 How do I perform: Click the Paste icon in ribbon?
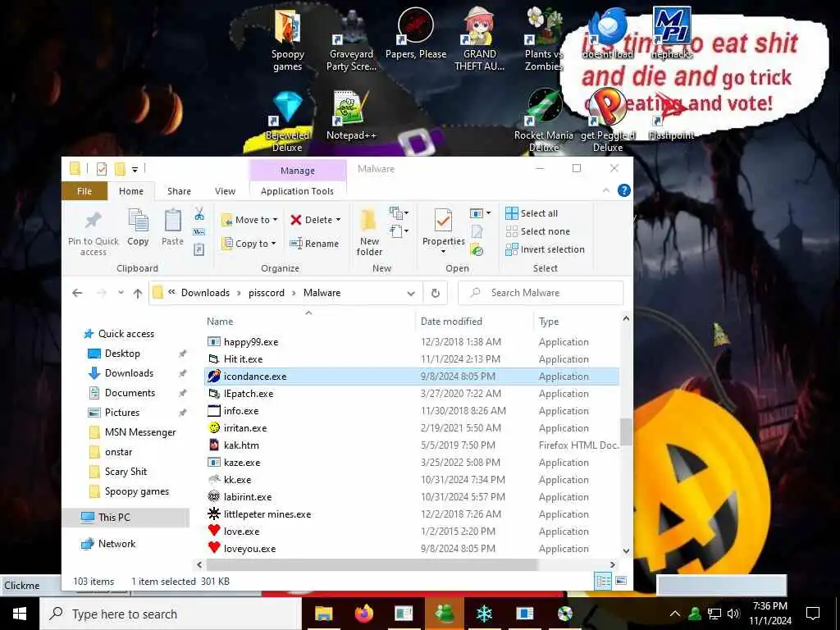click(172, 220)
